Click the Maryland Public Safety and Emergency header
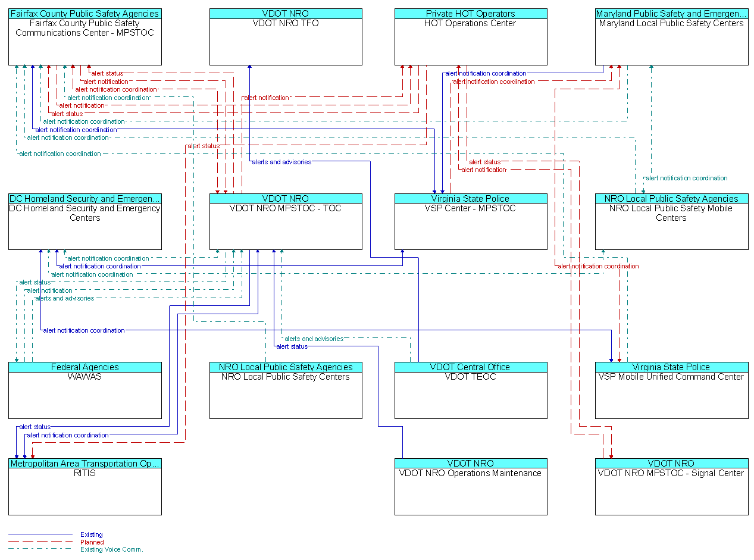The image size is (754, 560). point(672,14)
